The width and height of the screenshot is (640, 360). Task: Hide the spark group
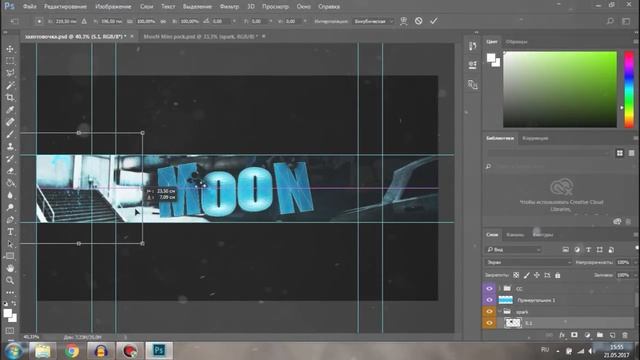(489, 311)
